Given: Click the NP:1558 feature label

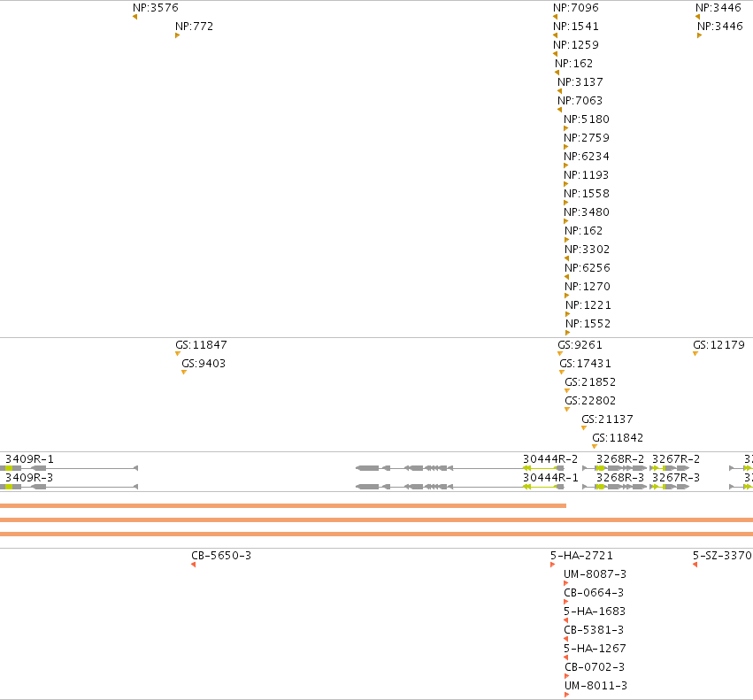Looking at the screenshot, I should [x=587, y=194].
